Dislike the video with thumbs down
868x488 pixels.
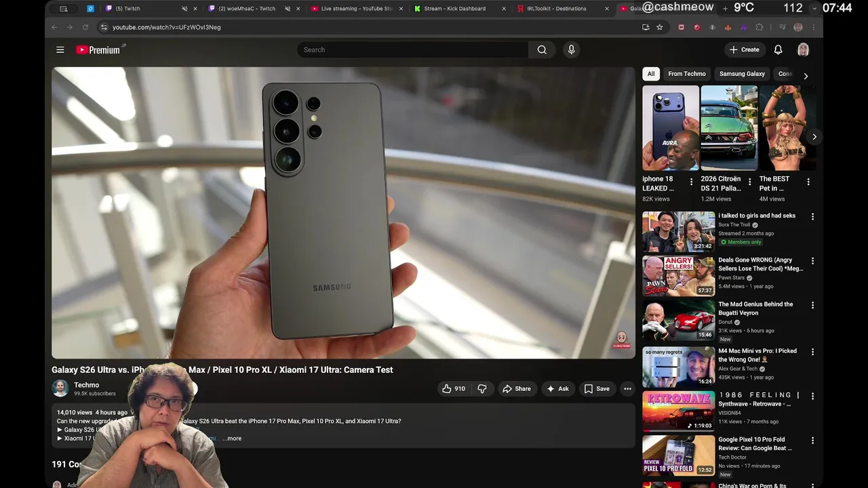click(482, 388)
